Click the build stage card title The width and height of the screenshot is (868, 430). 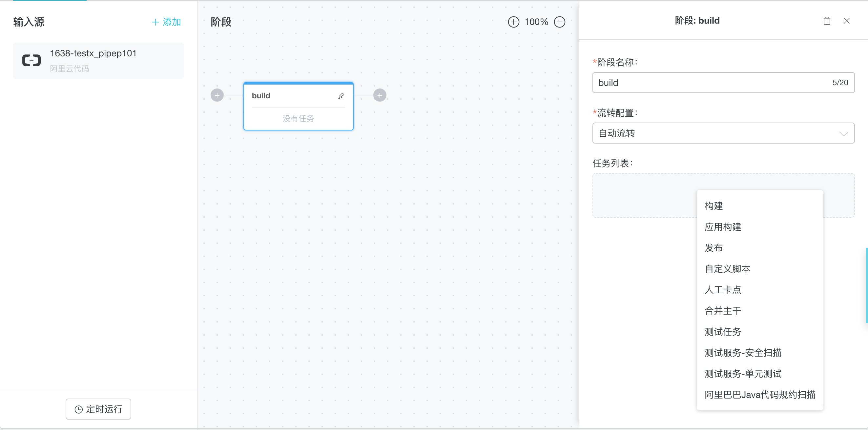pyautogui.click(x=261, y=96)
